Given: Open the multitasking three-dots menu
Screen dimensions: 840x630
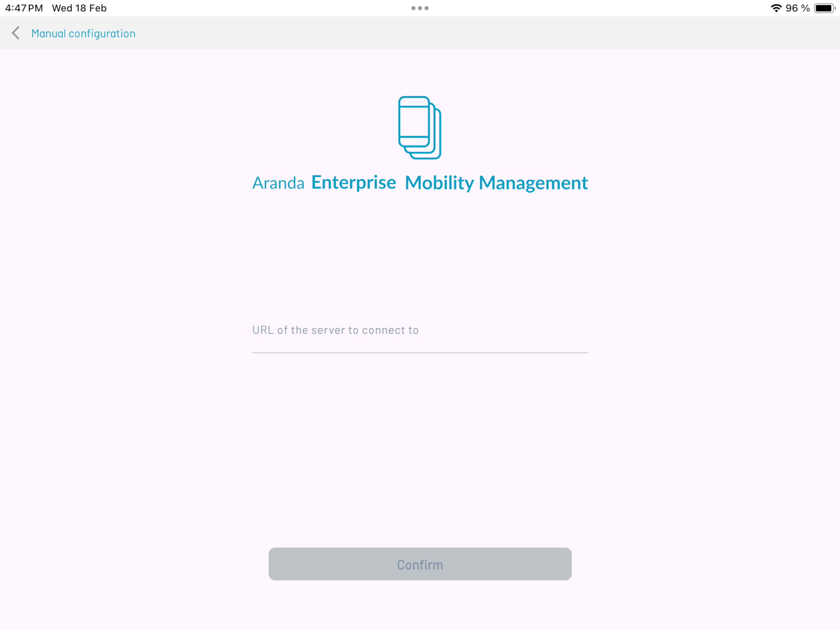Looking at the screenshot, I should [420, 8].
